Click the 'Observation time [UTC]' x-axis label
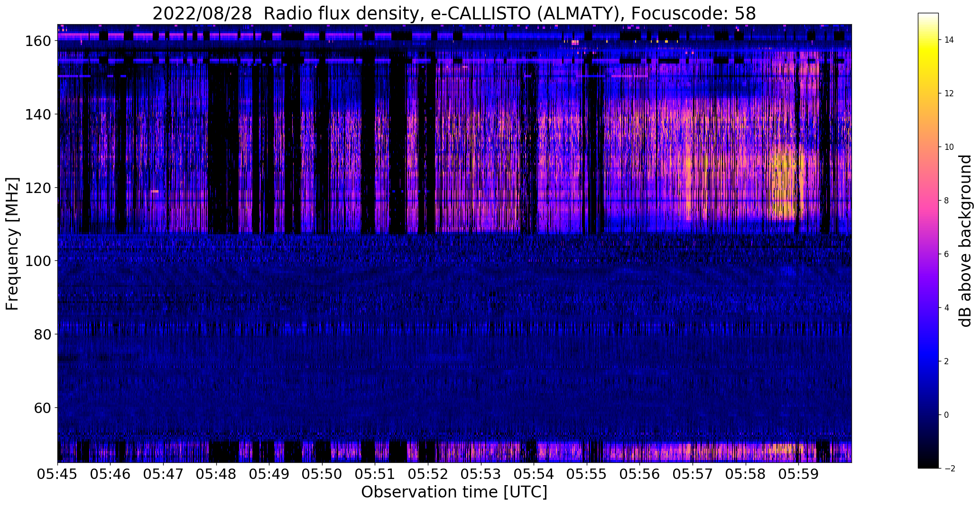Screen dimensions: 980x506 454,492
